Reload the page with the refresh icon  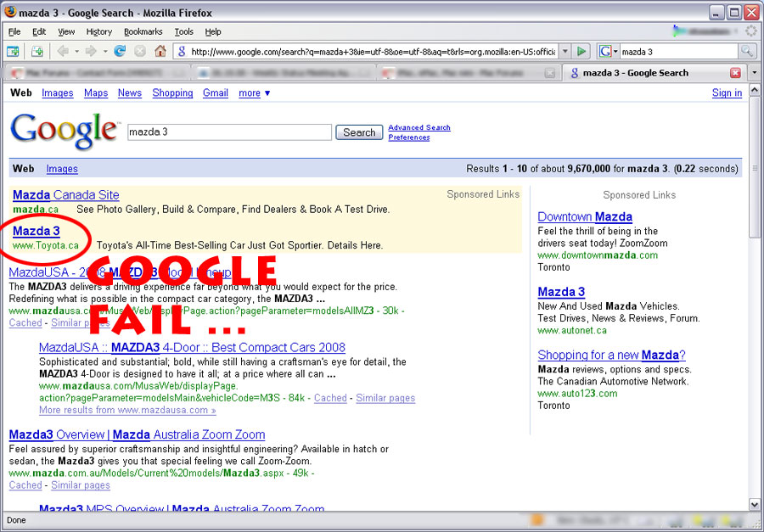120,51
